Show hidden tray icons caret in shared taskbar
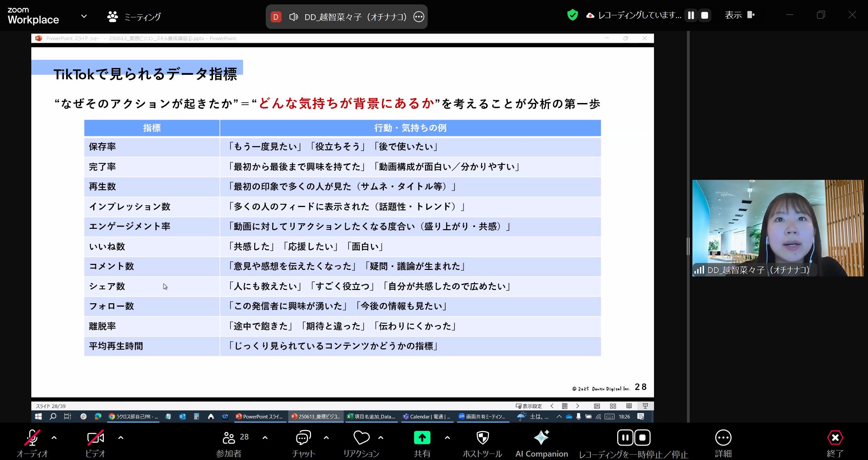Image resolution: width=868 pixels, height=460 pixels. pos(559,416)
